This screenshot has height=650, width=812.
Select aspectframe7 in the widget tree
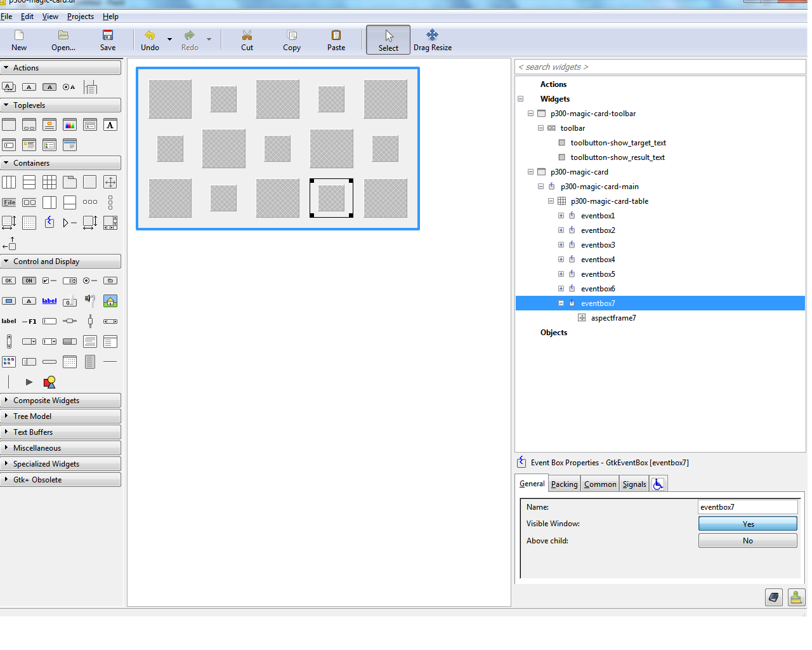point(613,318)
